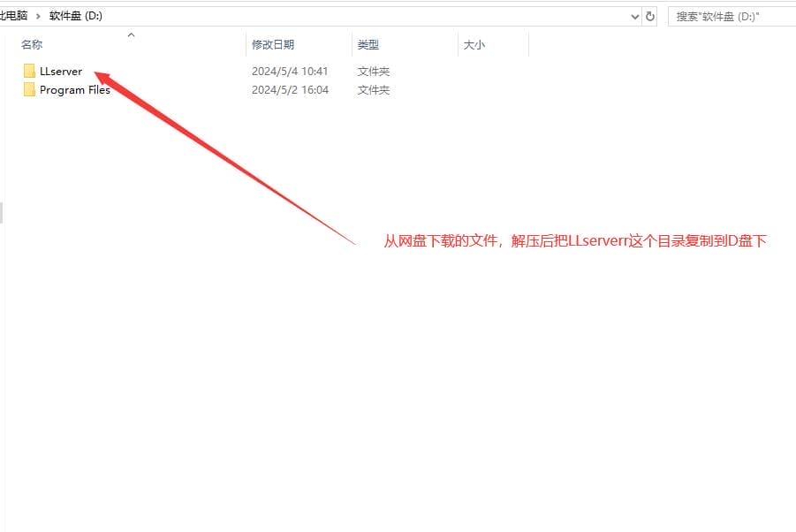Screen dimensions: 796x532
Task: Click the 2024/5/2 16:04 date entry
Action: tap(290, 89)
